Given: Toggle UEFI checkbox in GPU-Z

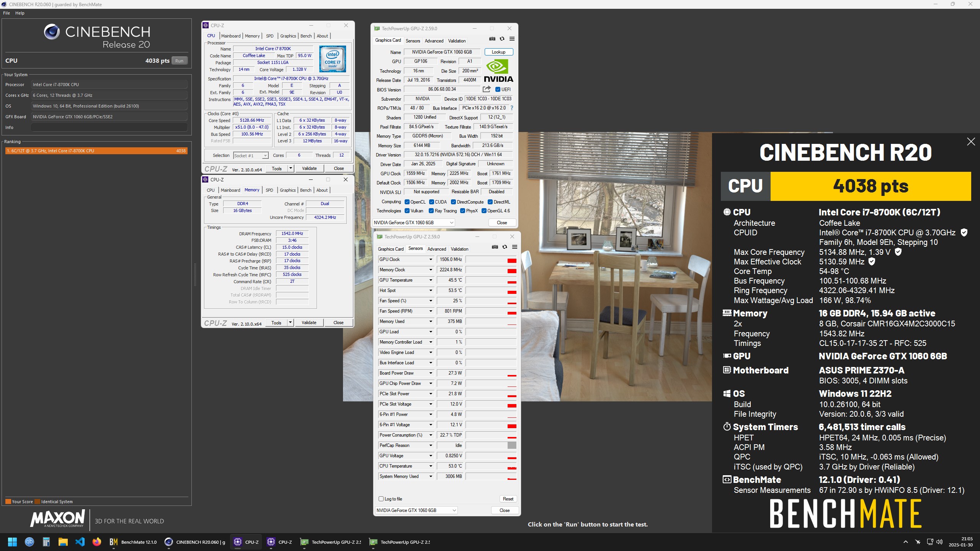Looking at the screenshot, I should click(498, 90).
